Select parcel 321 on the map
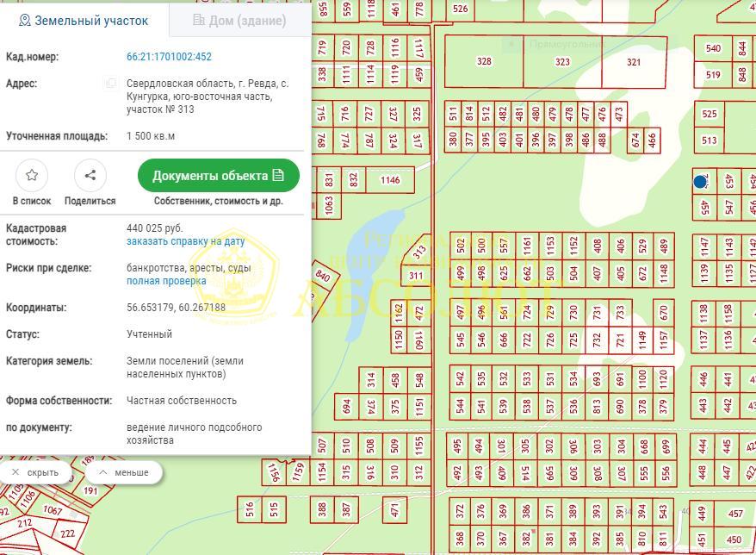The image size is (756, 555). (634, 61)
